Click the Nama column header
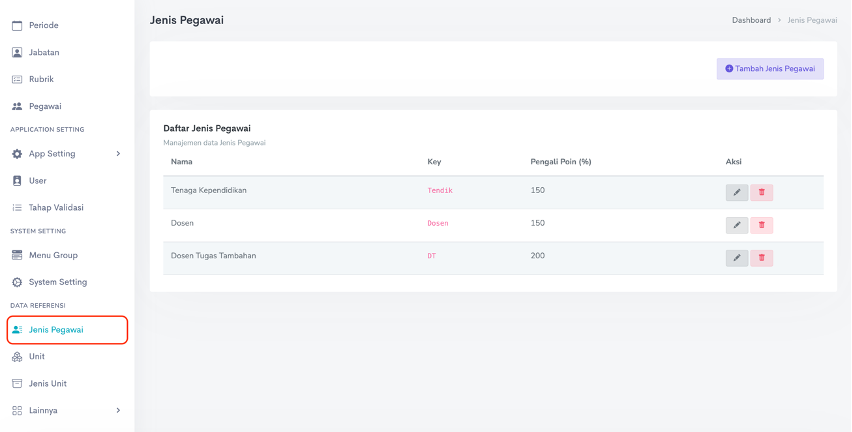 click(x=181, y=162)
